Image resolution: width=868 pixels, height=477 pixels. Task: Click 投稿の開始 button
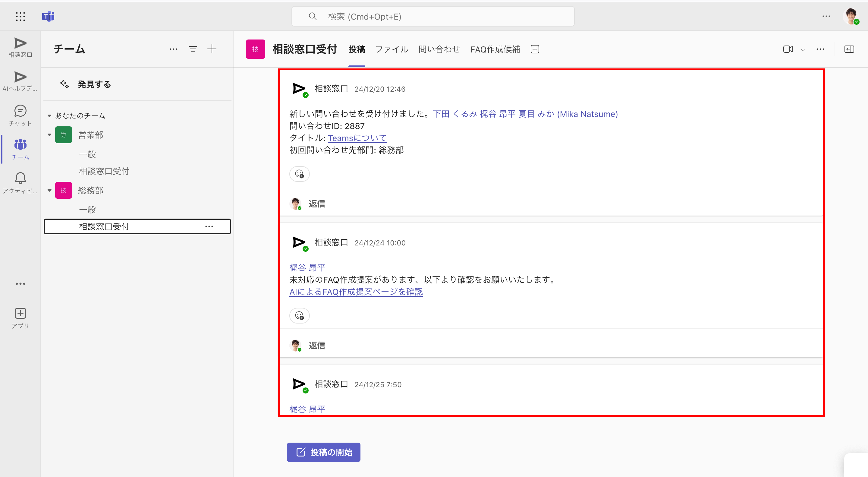(323, 452)
